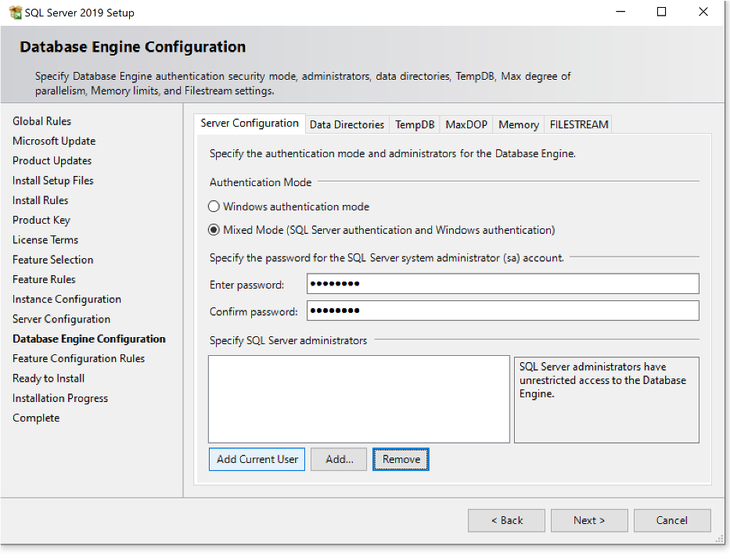Switch to the MaxDOP tab
The height and width of the screenshot is (560, 730).
click(x=466, y=124)
